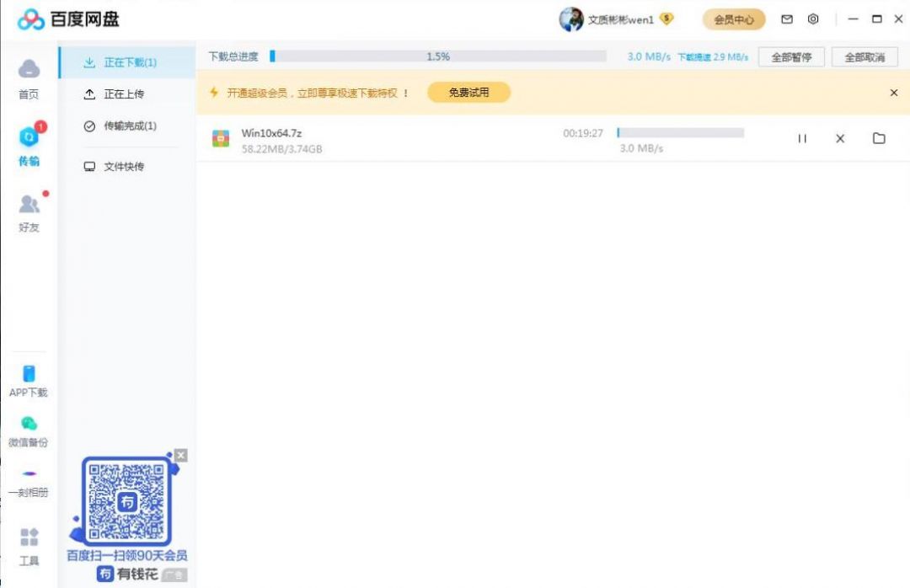The height and width of the screenshot is (588, 910).
Task: Select the 文件快传 tab
Action: click(x=127, y=167)
